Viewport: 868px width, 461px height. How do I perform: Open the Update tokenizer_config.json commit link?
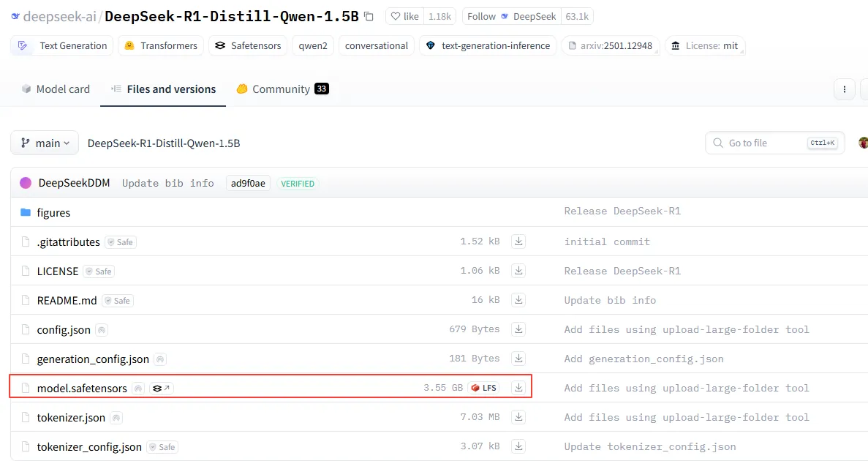point(650,446)
